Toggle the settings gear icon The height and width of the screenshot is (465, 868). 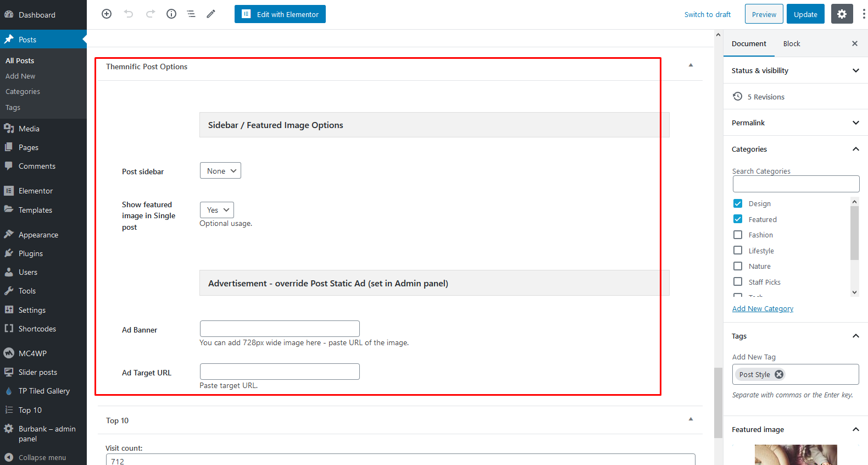(842, 14)
